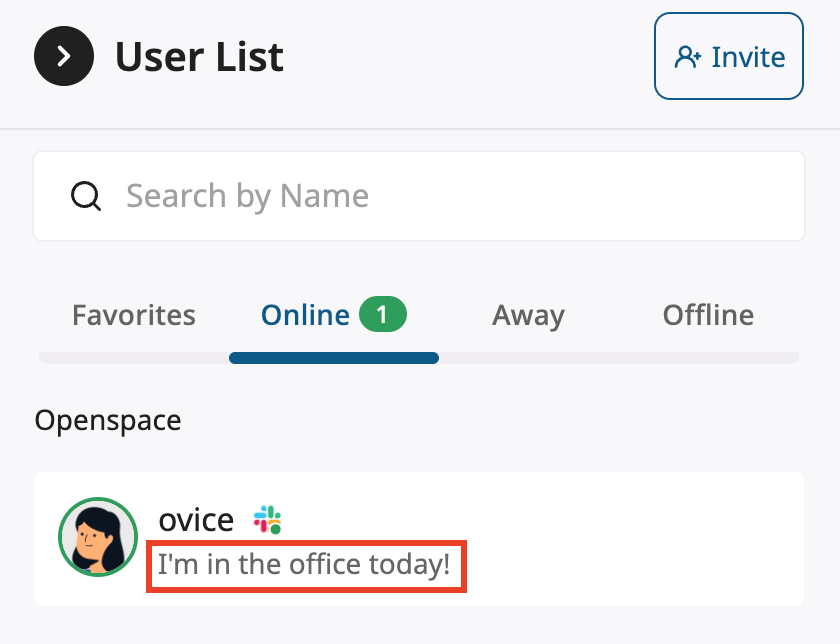The width and height of the screenshot is (840, 644).
Task: Open the Offline tab
Action: [708, 314]
